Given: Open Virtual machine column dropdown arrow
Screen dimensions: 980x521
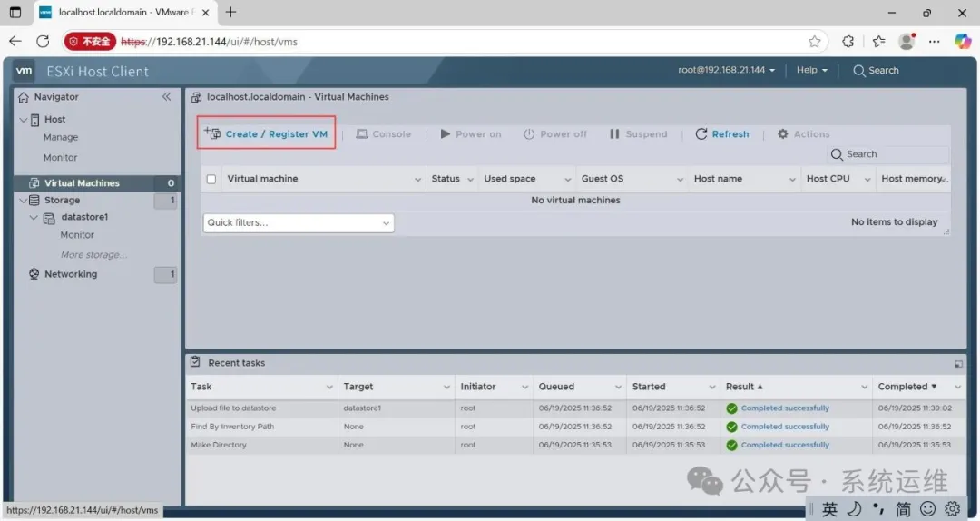Looking at the screenshot, I should pyautogui.click(x=417, y=180).
